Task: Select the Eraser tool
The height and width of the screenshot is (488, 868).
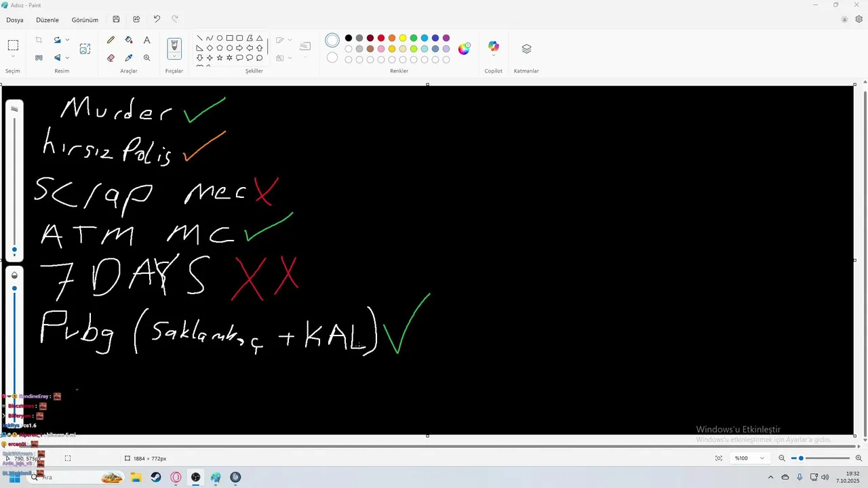Action: [x=111, y=58]
